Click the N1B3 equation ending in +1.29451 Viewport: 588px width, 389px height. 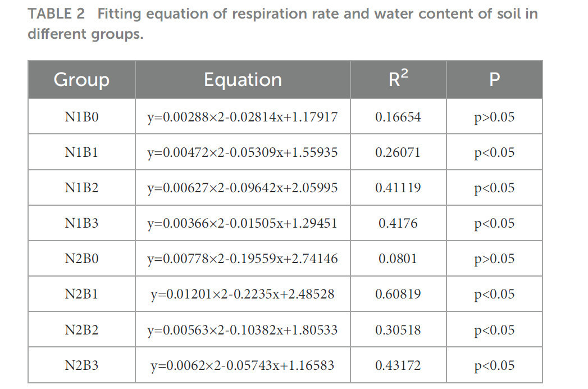click(243, 223)
